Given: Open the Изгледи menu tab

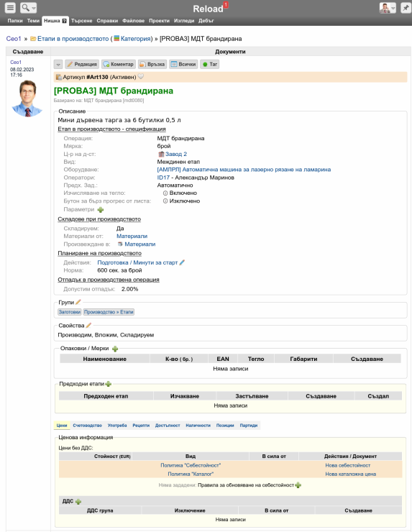Looking at the screenshot, I should click(184, 21).
